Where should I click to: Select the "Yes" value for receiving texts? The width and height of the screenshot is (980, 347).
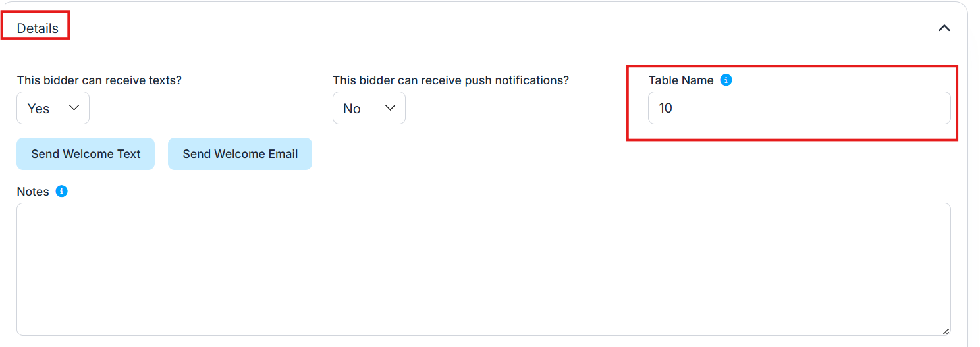(38, 109)
